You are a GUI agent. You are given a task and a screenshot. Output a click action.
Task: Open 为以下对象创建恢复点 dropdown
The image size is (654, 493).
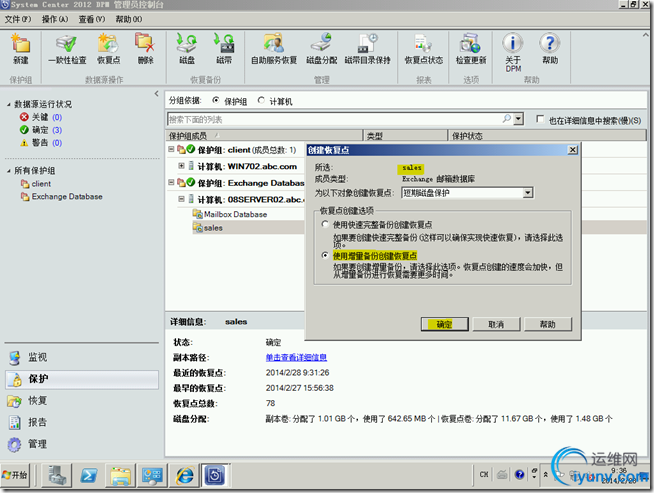(528, 193)
